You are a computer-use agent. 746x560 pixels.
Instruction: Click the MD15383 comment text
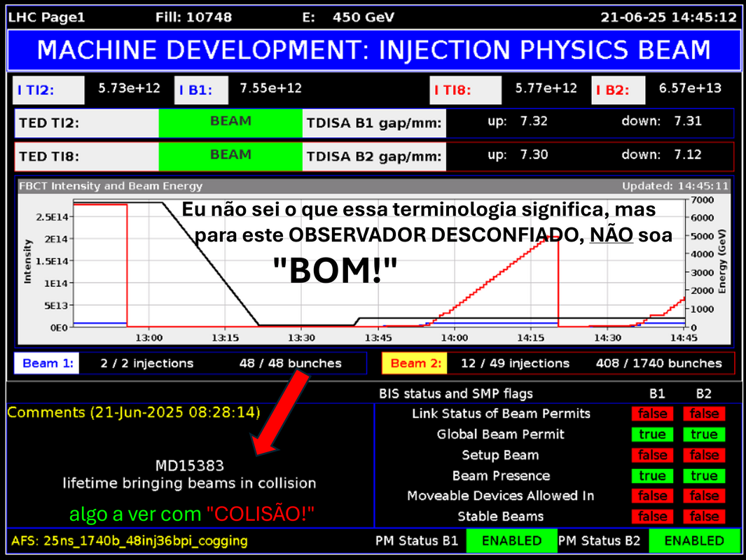[x=189, y=465]
